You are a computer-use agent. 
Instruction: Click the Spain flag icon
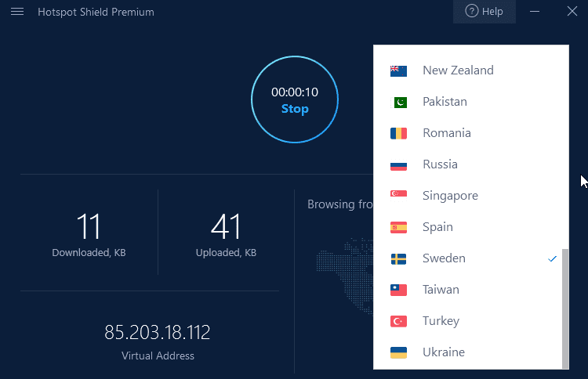(398, 227)
